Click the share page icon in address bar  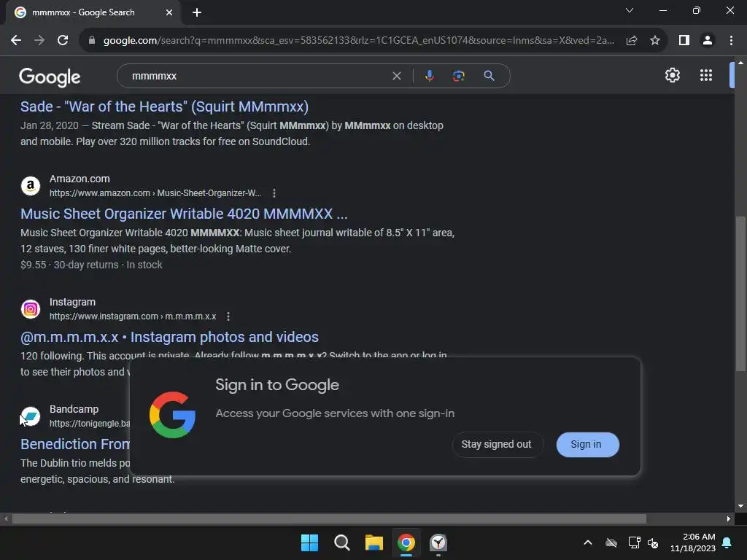point(632,41)
